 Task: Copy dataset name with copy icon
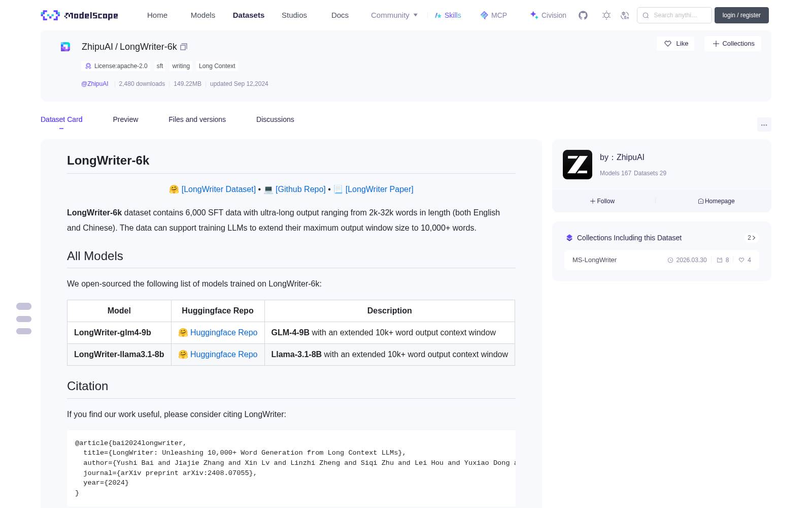click(184, 47)
